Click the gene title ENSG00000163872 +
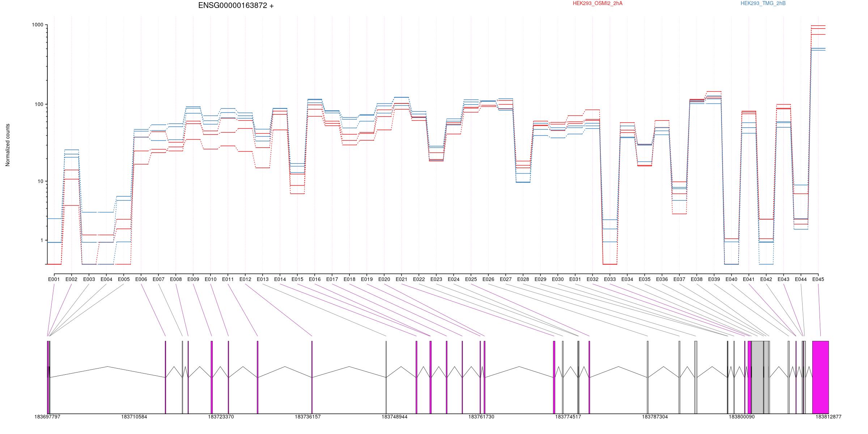 (x=236, y=5)
